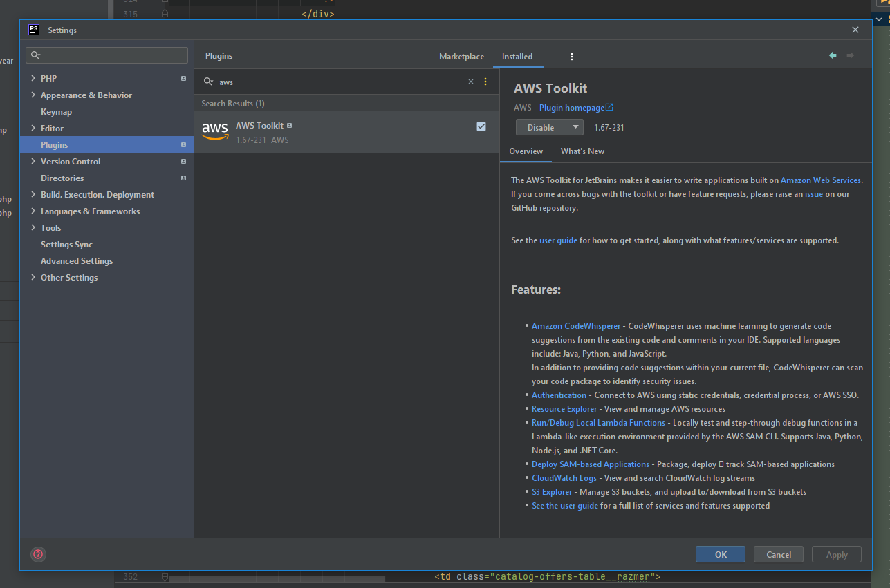
Task: Click the project-level icon next to Directories
Action: click(183, 178)
